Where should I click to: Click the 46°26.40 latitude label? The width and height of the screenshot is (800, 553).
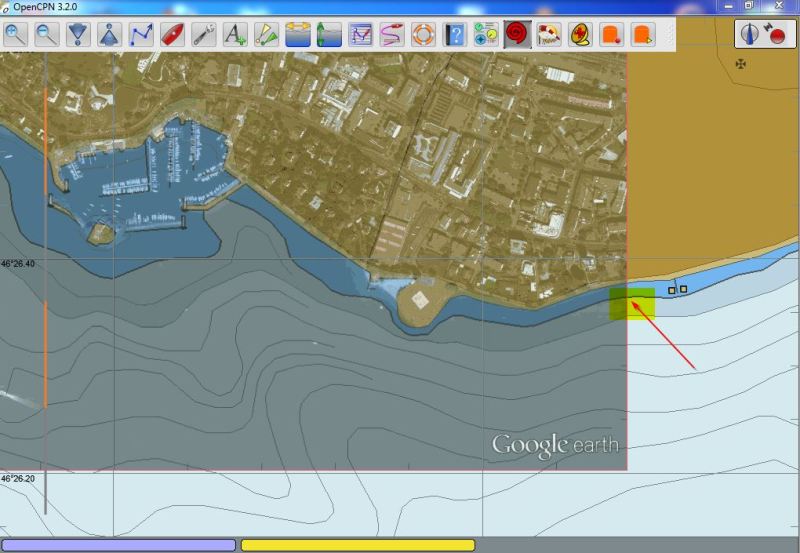(18, 264)
